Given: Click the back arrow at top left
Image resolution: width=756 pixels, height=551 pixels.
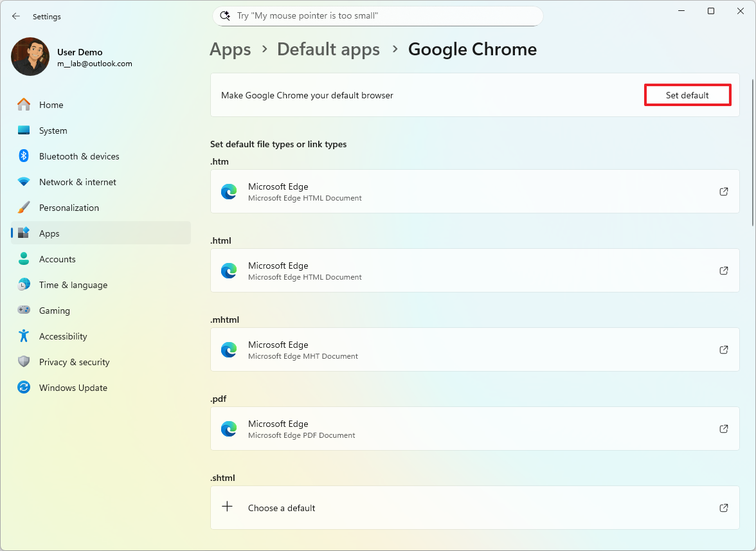Looking at the screenshot, I should click(16, 16).
